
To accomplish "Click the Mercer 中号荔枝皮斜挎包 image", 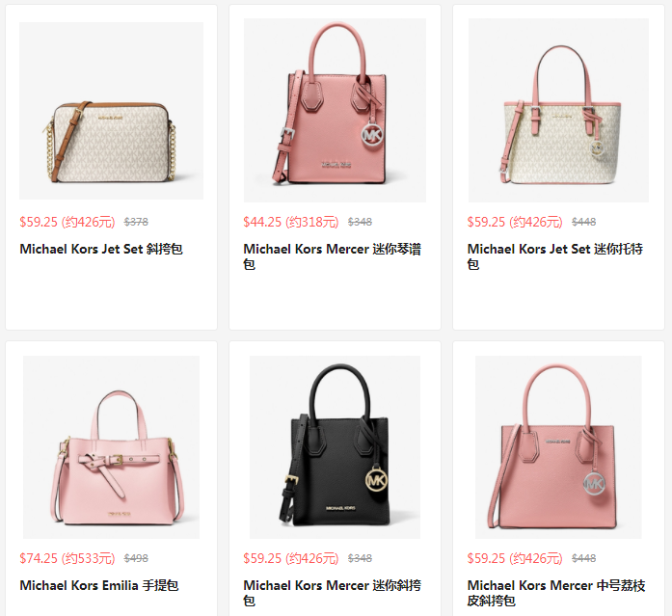I will pyautogui.click(x=558, y=446).
